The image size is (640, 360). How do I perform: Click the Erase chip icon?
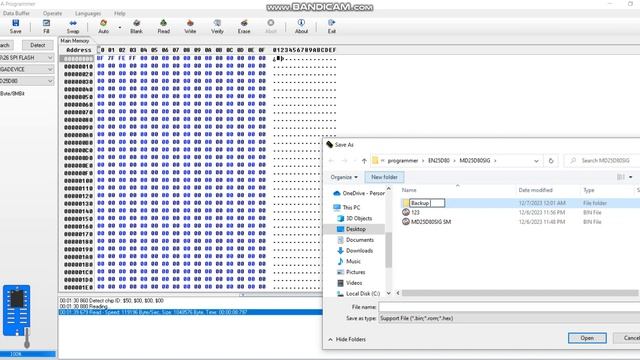click(244, 26)
